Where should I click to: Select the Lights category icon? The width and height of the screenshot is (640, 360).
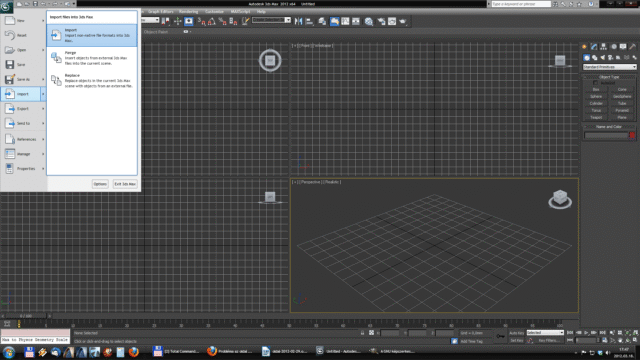[602, 58]
